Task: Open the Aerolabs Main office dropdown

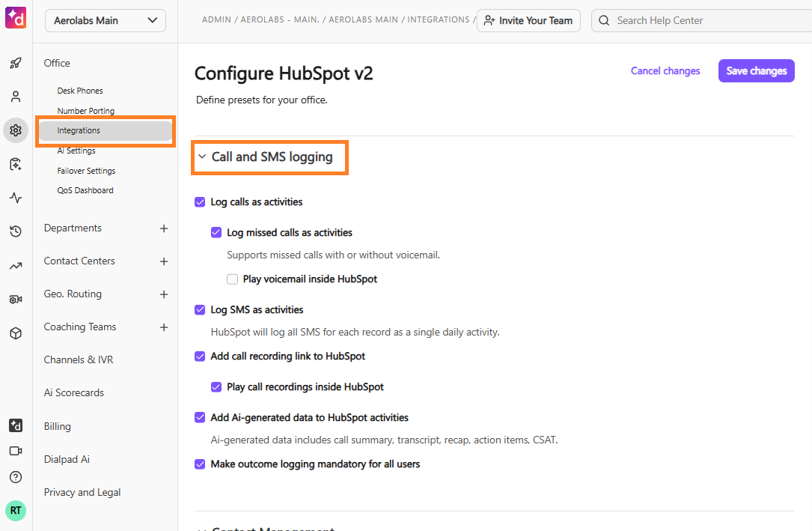Action: (105, 21)
